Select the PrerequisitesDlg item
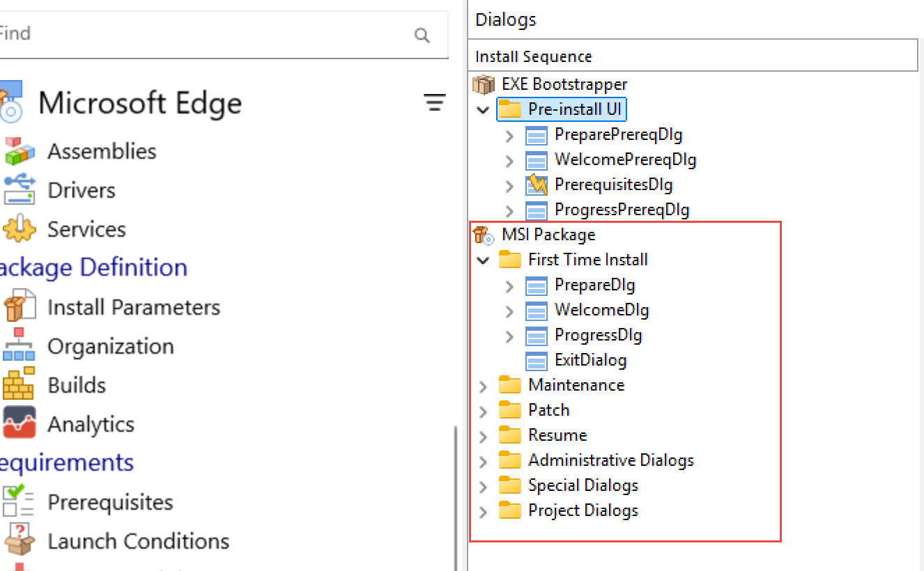 613,185
